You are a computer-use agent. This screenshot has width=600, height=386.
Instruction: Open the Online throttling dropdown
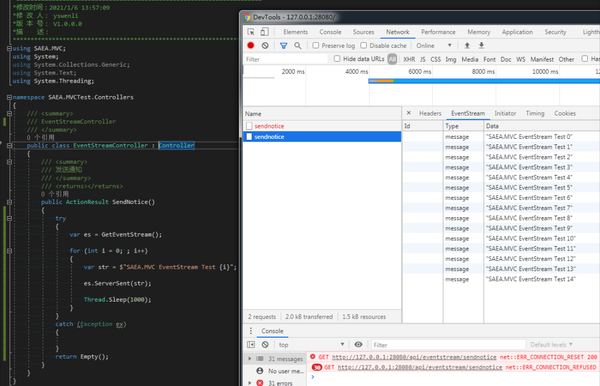tap(434, 46)
